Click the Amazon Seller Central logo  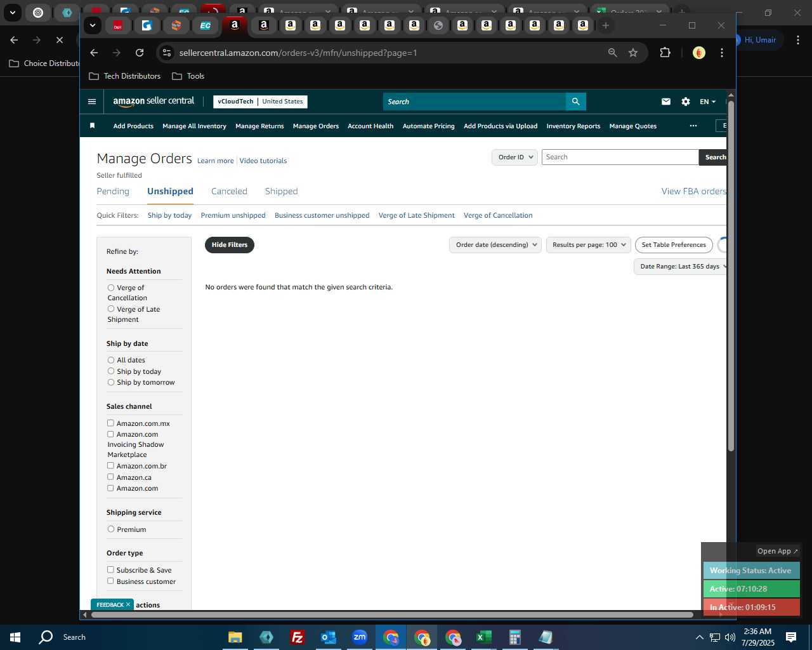coord(154,102)
